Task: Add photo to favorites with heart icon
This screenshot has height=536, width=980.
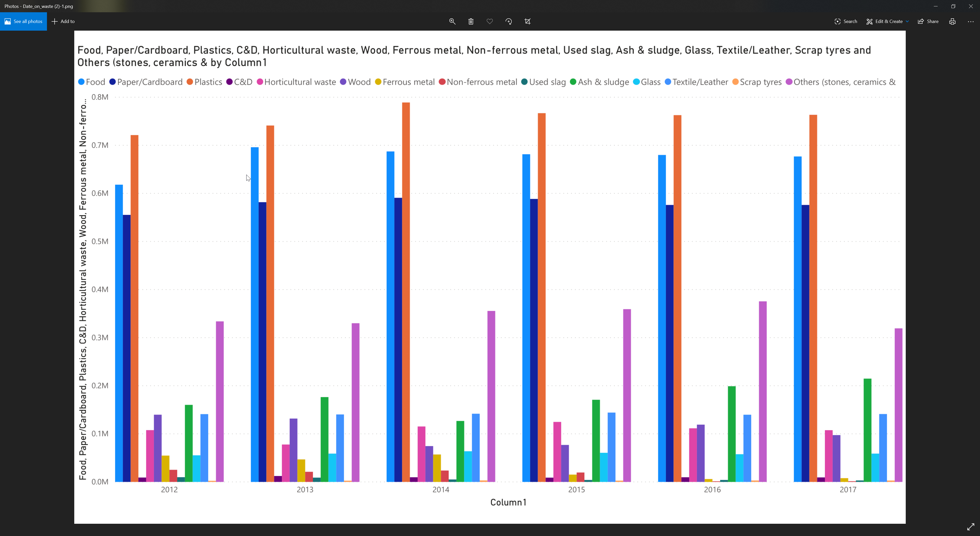Action: pos(490,21)
